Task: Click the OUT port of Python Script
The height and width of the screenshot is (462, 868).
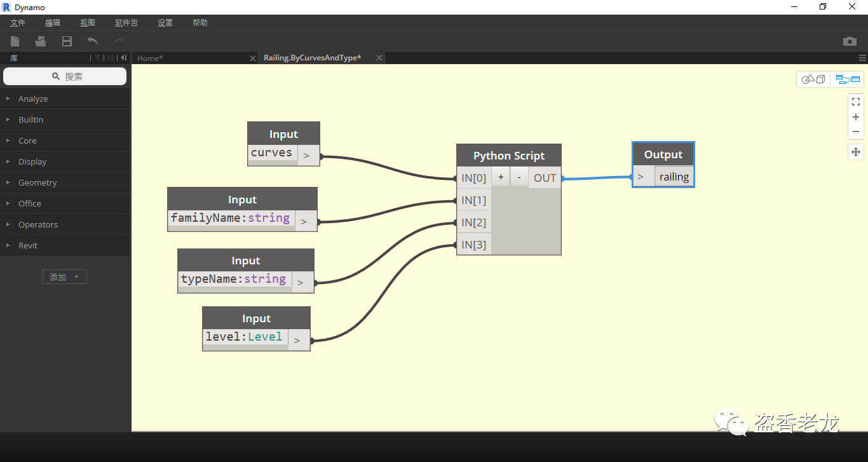Action: (545, 178)
